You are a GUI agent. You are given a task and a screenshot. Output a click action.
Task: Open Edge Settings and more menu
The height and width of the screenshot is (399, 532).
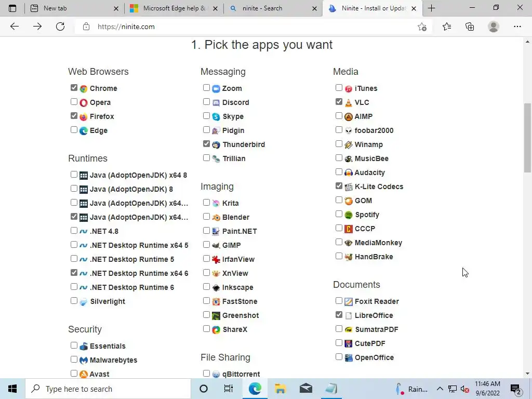(x=517, y=26)
